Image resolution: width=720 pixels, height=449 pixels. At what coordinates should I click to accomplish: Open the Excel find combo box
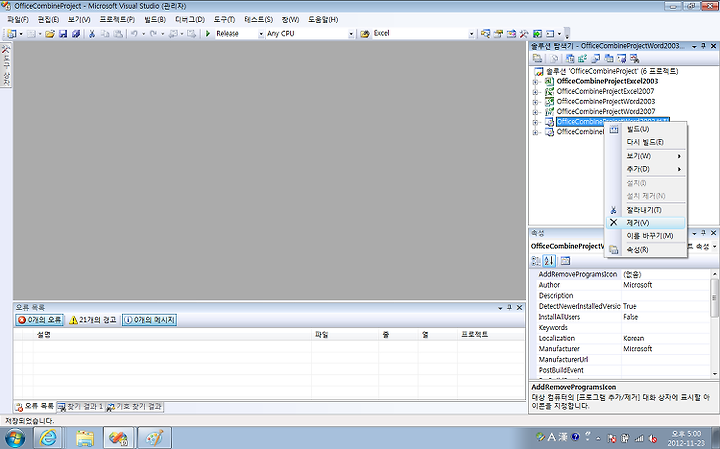[x=471, y=34]
